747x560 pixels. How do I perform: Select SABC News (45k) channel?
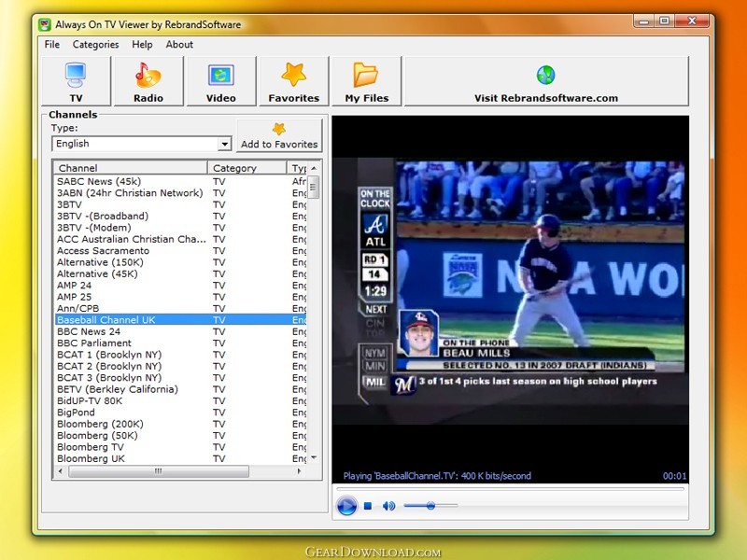tap(180, 181)
